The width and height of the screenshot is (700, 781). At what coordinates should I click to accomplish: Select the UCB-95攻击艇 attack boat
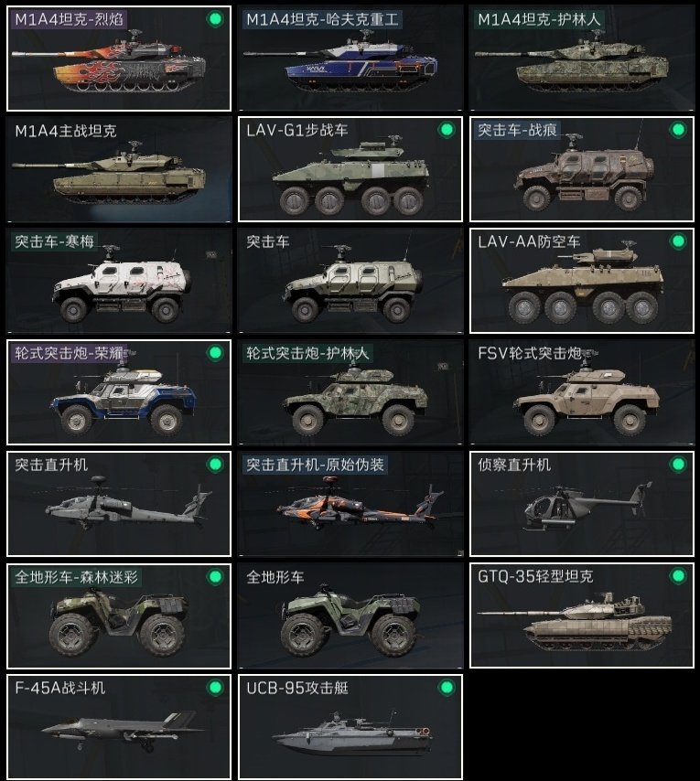click(x=350, y=727)
